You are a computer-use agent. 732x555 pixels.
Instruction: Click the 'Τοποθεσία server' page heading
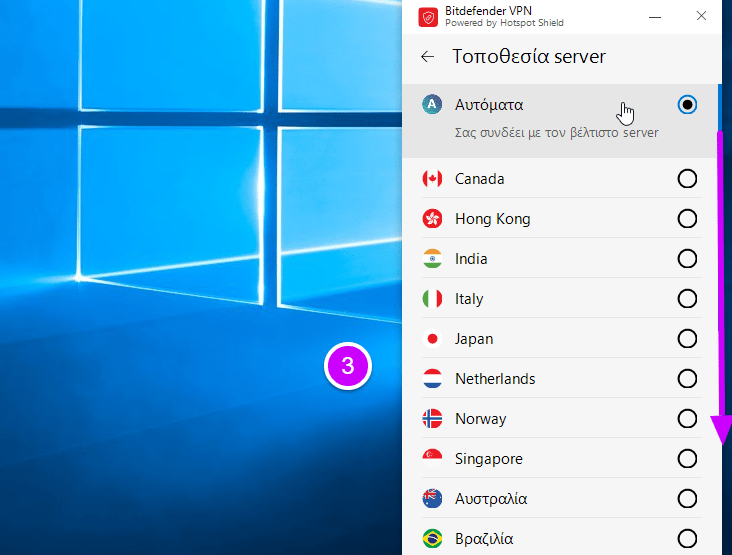pos(529,56)
